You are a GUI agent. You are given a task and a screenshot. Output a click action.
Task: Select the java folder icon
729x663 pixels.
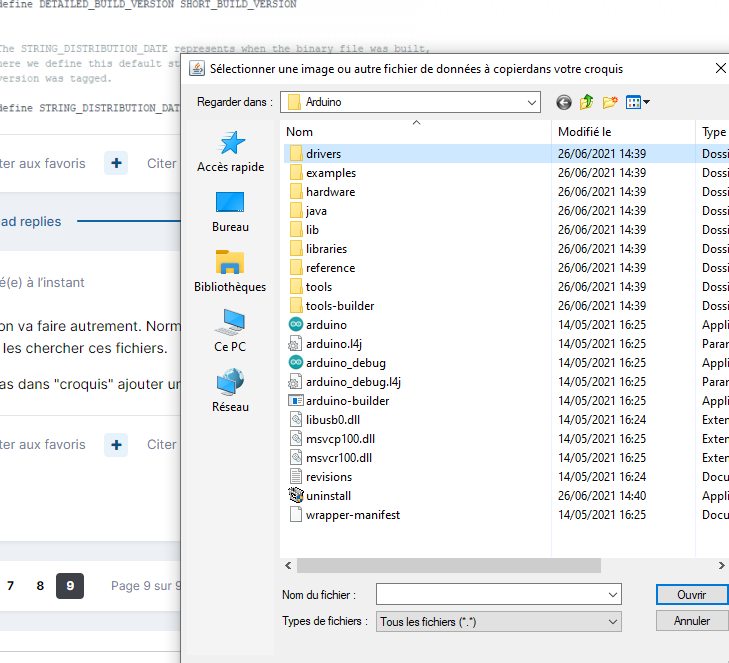coord(296,211)
